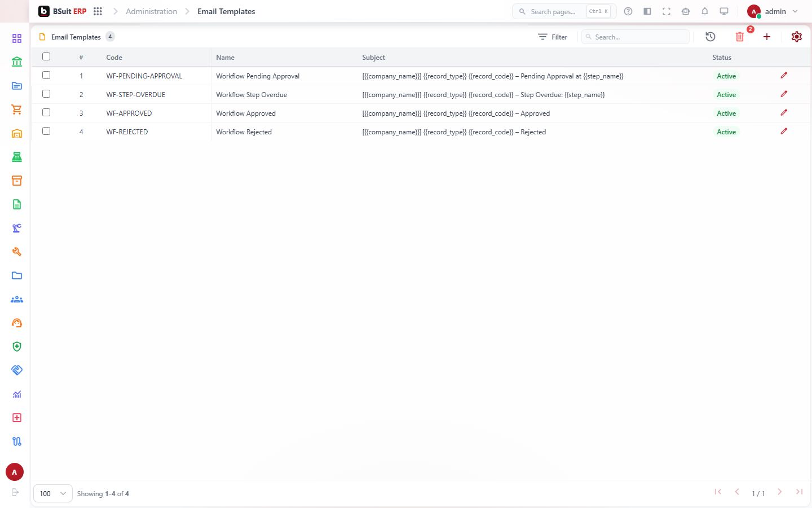812x508 pixels.
Task: Check the WF-PENDING-APPROVAL row checkbox
Action: [x=46, y=75]
